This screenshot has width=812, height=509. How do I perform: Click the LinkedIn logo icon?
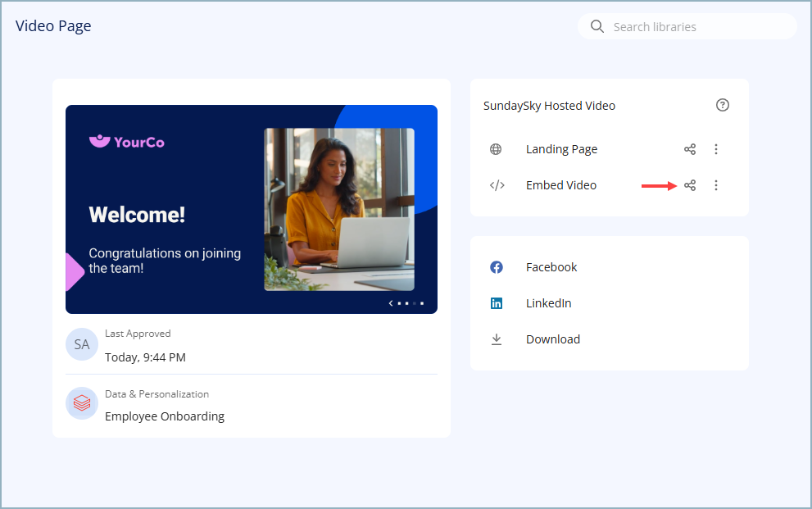pos(497,303)
